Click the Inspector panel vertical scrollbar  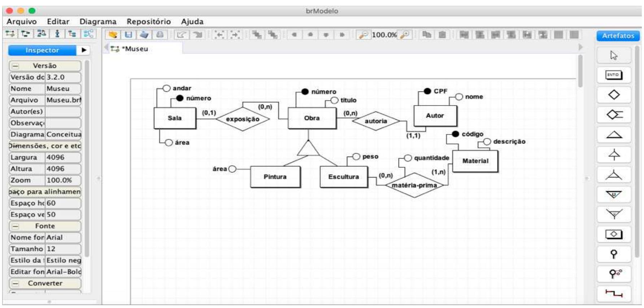pos(87,159)
